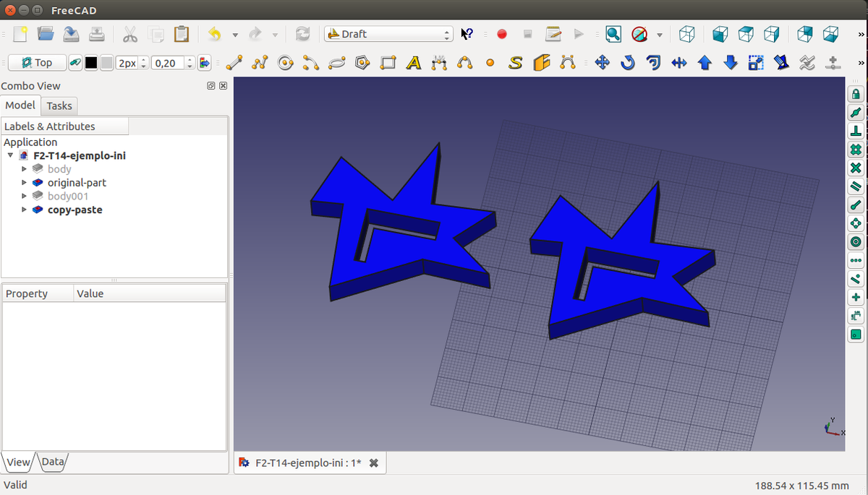Select the Draft Line tool

pyautogui.click(x=234, y=63)
